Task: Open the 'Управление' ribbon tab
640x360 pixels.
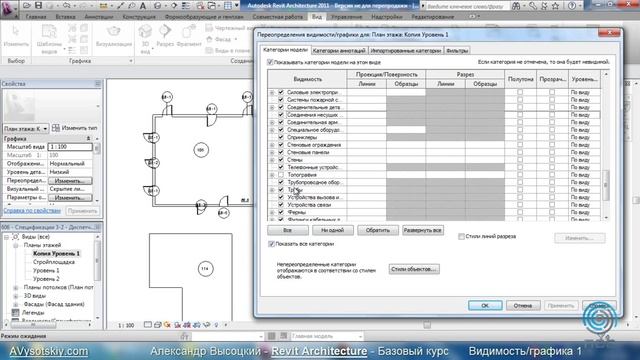Action: [346, 17]
